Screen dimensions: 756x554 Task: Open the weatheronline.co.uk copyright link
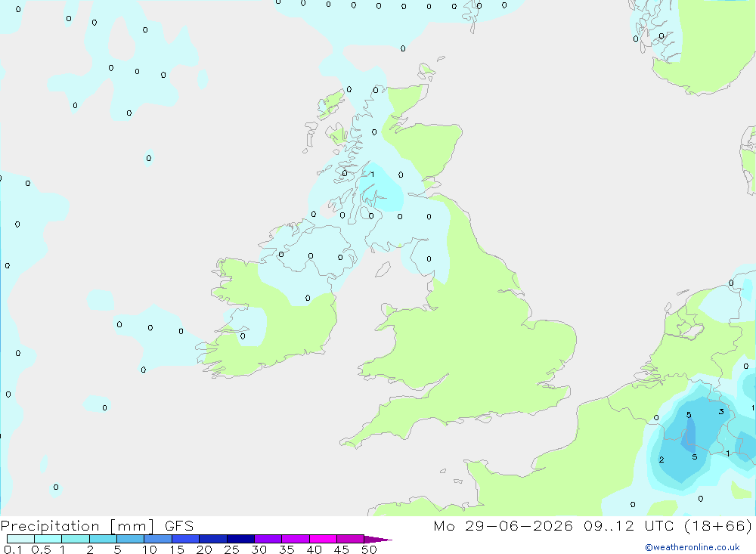point(692,547)
